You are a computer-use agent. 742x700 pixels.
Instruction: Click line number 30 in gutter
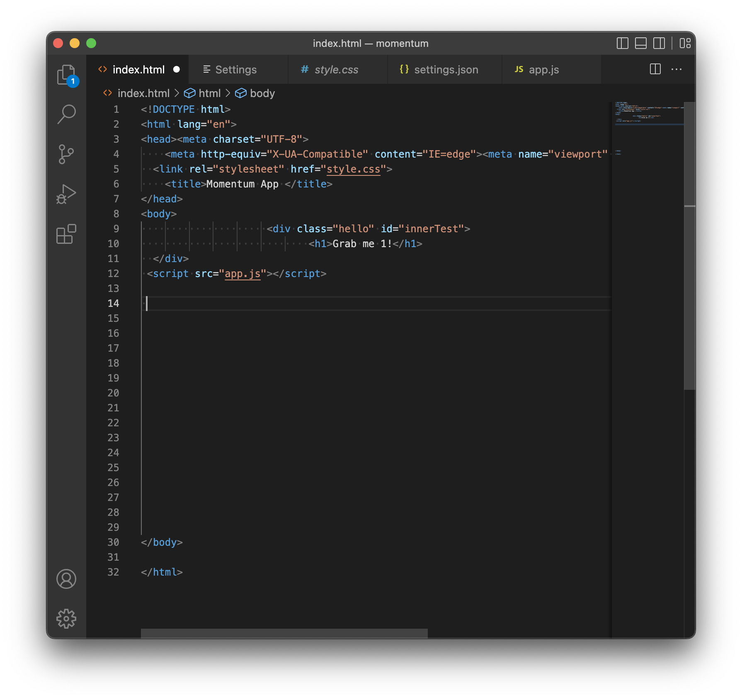(113, 542)
